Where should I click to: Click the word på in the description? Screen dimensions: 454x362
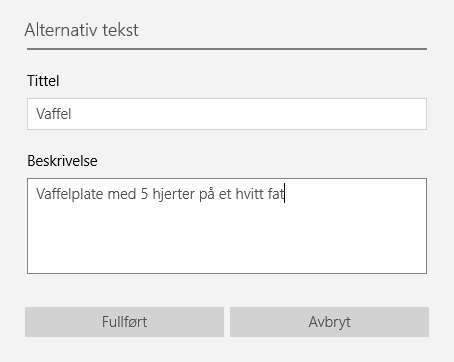point(207,194)
